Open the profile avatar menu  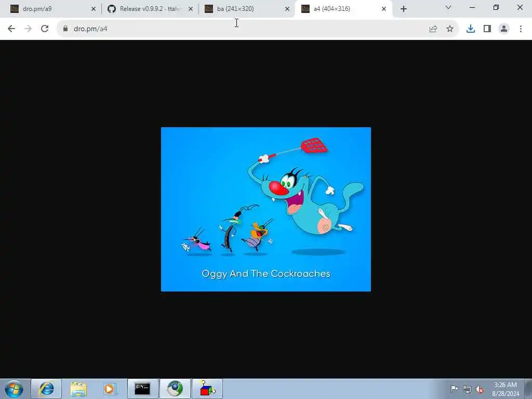pos(504,29)
